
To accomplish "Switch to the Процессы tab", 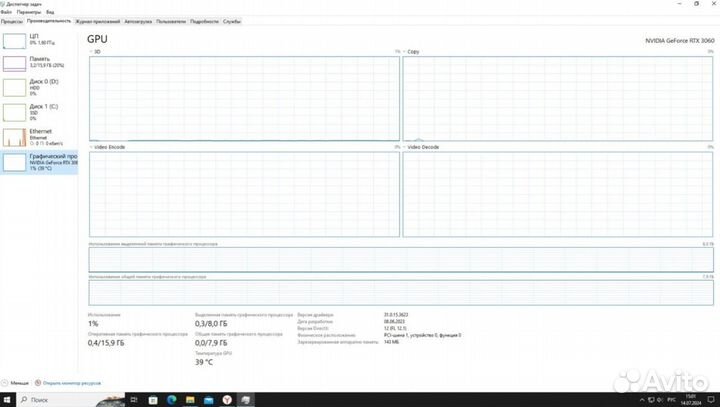I will [12, 22].
